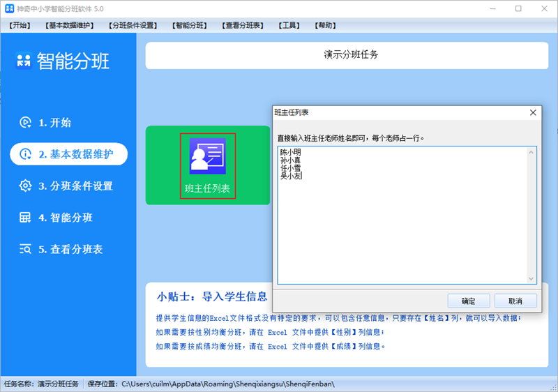The height and width of the screenshot is (392, 558).
Task: Click the name 陈小明 in the list
Action: pyautogui.click(x=290, y=152)
